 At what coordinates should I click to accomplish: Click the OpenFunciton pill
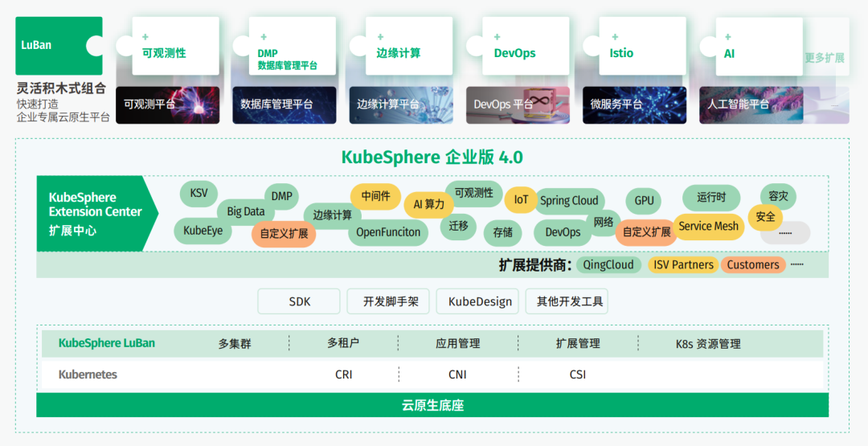coord(388,232)
